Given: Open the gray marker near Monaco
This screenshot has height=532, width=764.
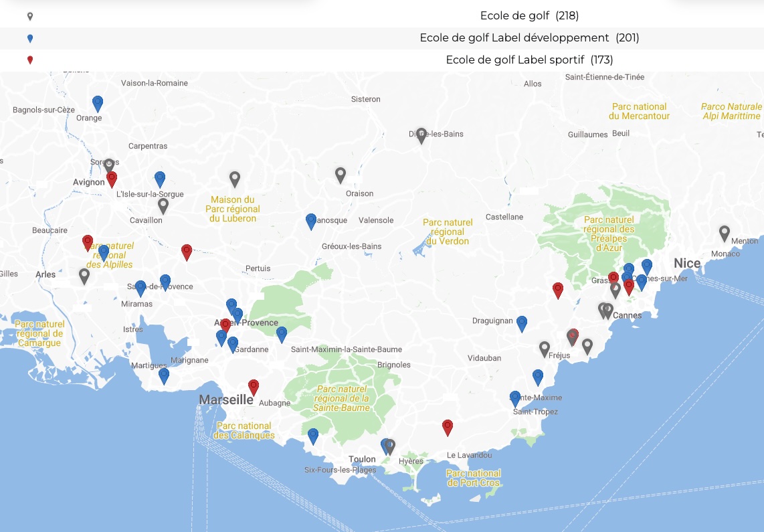Looking at the screenshot, I should pyautogui.click(x=724, y=233).
